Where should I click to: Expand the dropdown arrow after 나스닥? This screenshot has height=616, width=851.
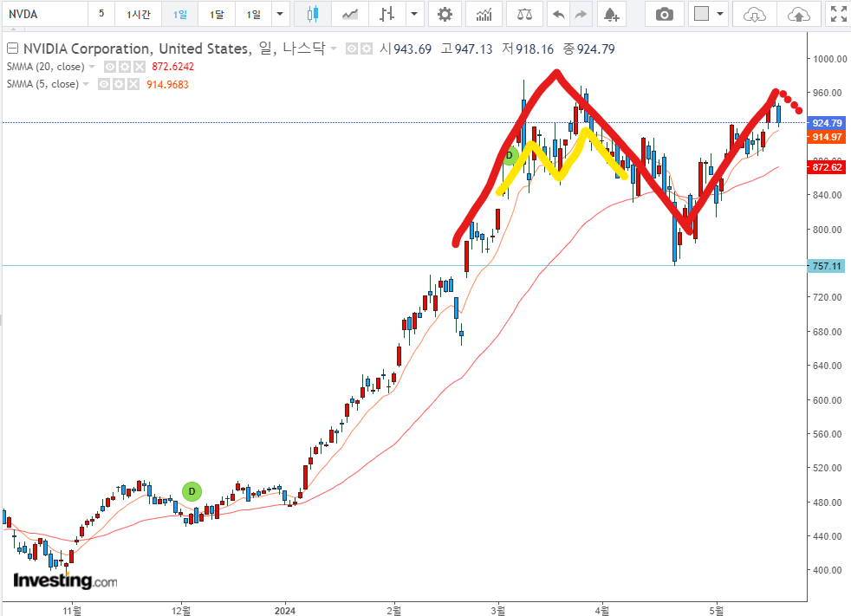(334, 49)
